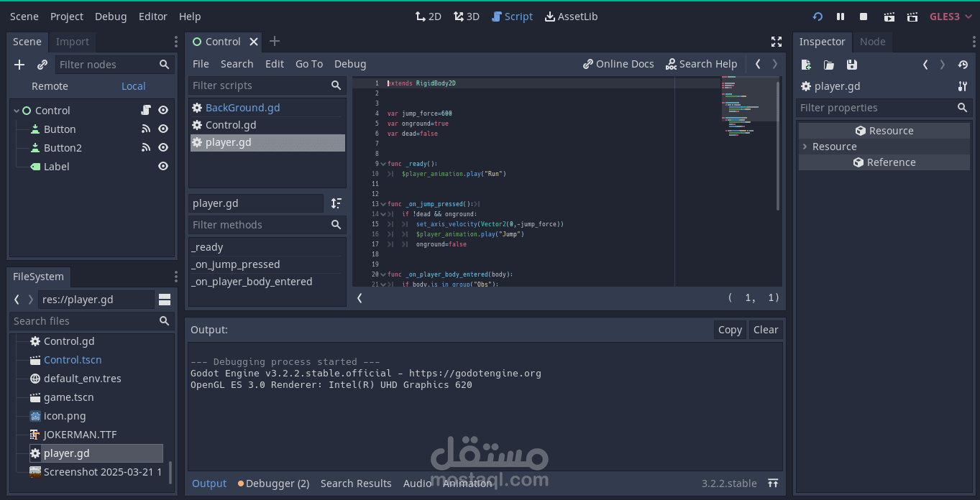The image size is (980, 500).
Task: Switch to the 2D workspace
Action: pos(429,17)
